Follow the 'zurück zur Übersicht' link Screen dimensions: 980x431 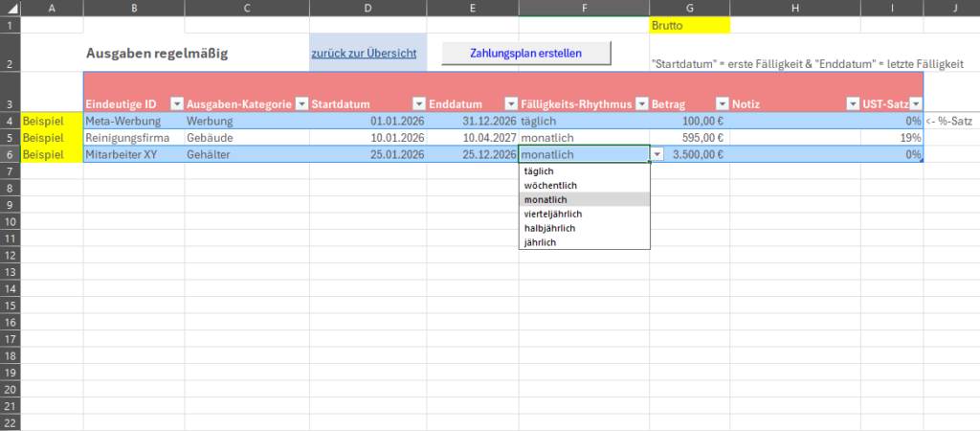point(363,53)
